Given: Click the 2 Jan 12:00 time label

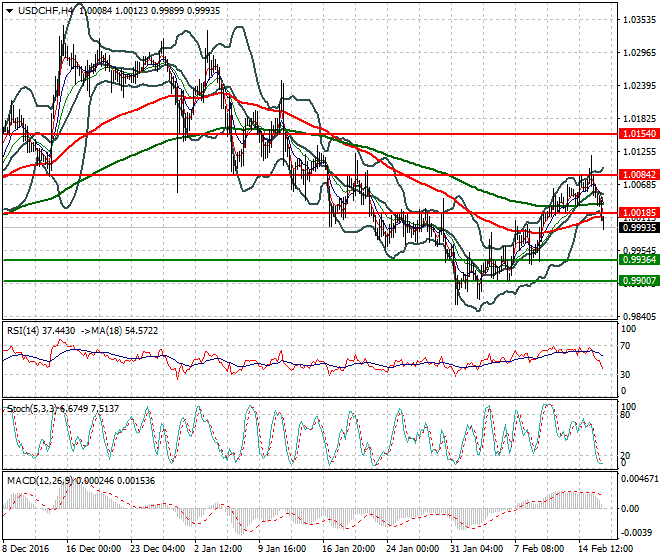Looking at the screenshot, I should [x=218, y=549].
